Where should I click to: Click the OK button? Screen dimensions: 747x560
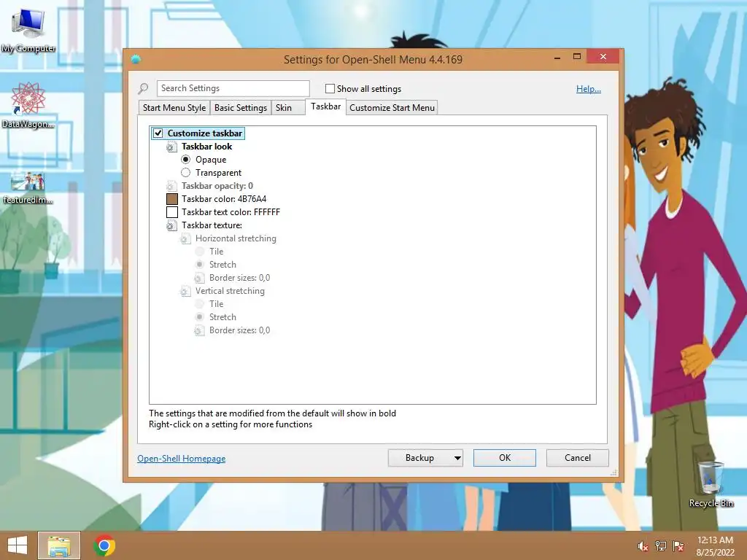[505, 458]
